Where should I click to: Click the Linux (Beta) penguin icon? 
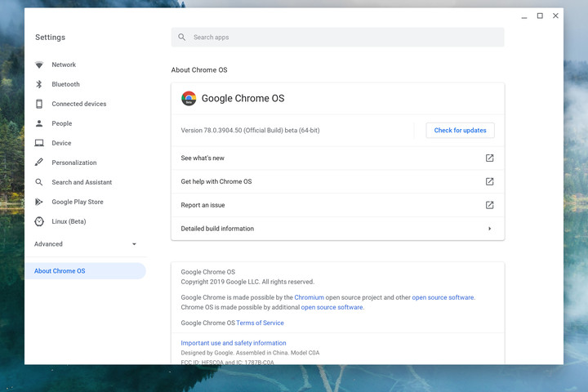[39, 221]
